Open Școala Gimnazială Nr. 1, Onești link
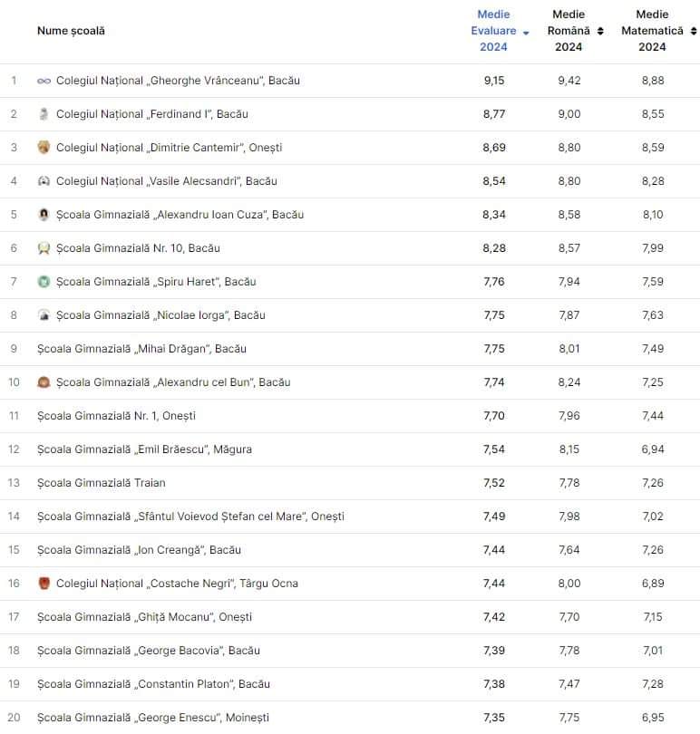The image size is (700, 734). [x=116, y=416]
